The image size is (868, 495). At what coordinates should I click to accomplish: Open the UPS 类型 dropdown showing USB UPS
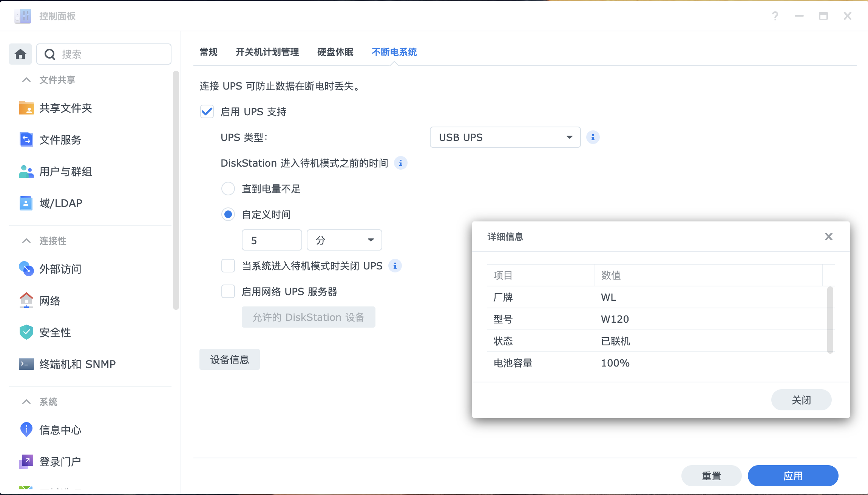[505, 137]
